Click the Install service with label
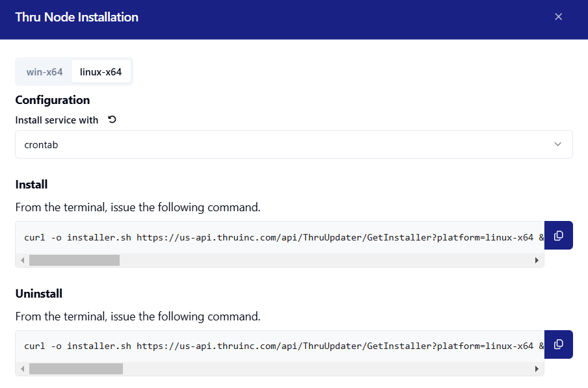 tap(57, 120)
